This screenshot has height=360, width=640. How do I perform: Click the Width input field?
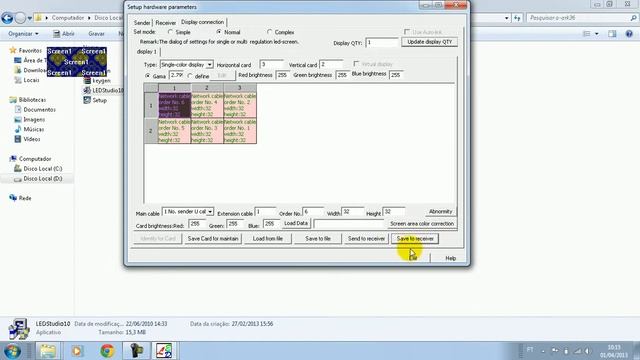tap(353, 212)
